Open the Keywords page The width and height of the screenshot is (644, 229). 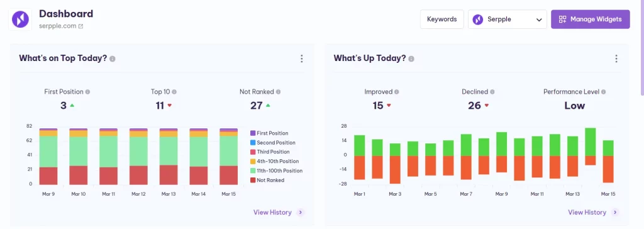coord(442,20)
